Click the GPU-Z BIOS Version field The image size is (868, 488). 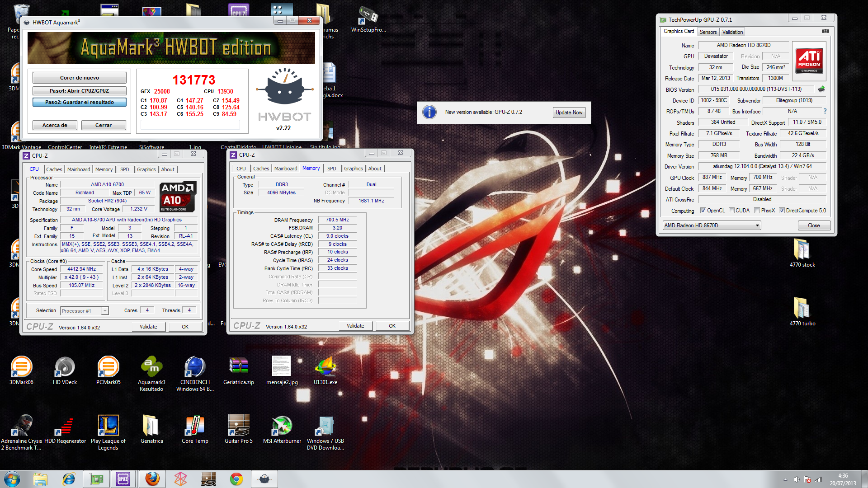(x=756, y=89)
